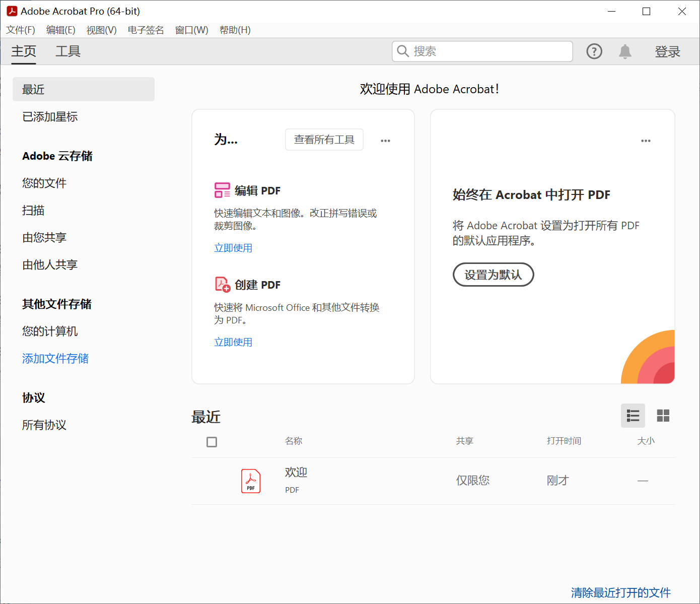Viewport: 700px width, 604px height.
Task: Sort by the 共享 column header
Action: [x=465, y=441]
